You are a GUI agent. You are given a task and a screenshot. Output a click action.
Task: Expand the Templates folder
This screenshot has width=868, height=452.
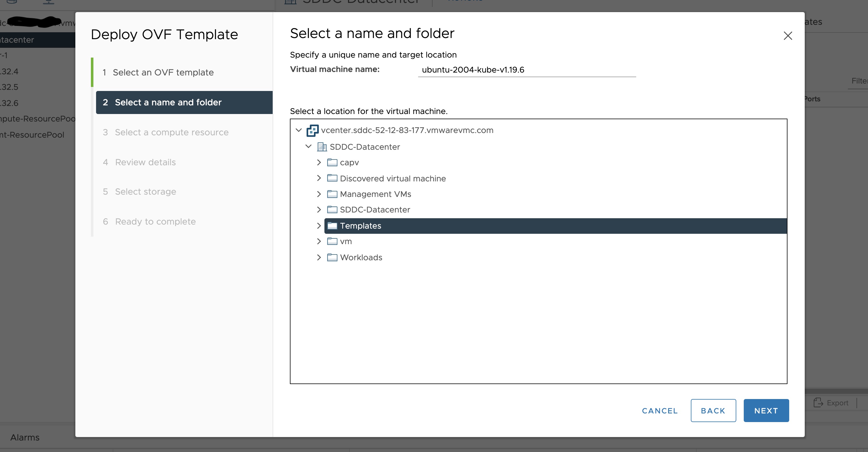[x=319, y=226]
